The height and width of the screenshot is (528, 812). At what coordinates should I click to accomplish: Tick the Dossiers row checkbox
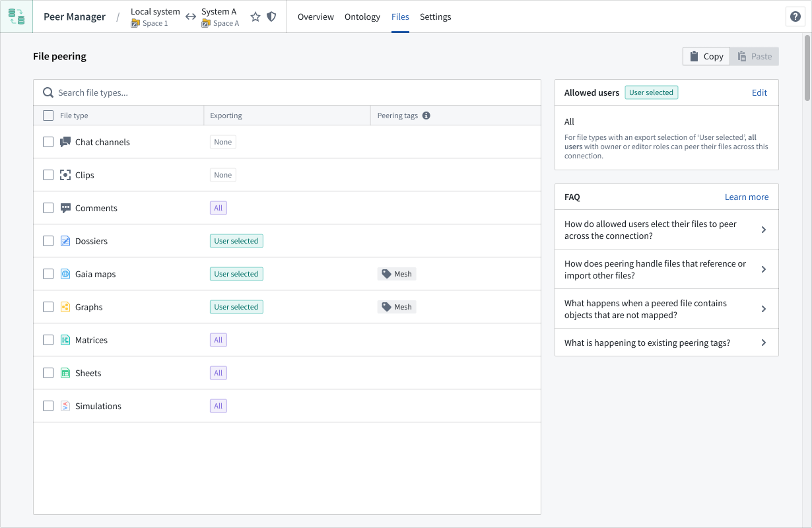[48, 241]
